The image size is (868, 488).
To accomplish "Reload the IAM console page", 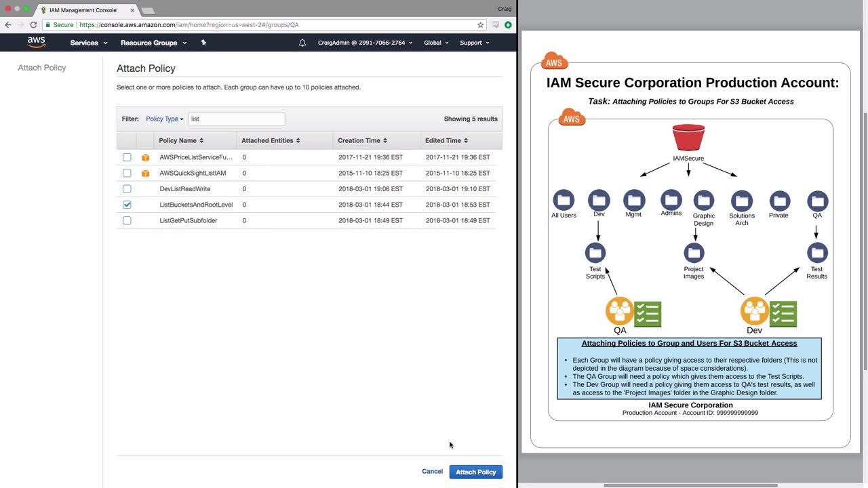I will click(33, 24).
